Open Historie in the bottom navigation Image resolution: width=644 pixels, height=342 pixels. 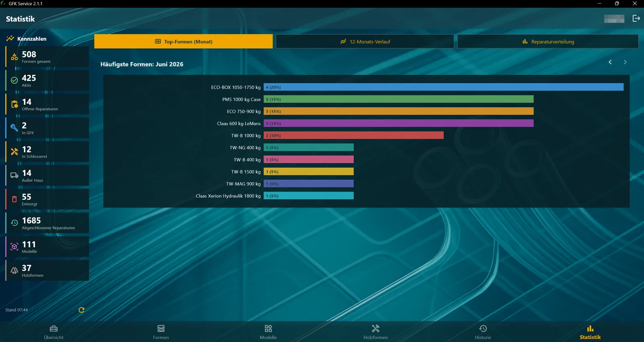pyautogui.click(x=483, y=332)
